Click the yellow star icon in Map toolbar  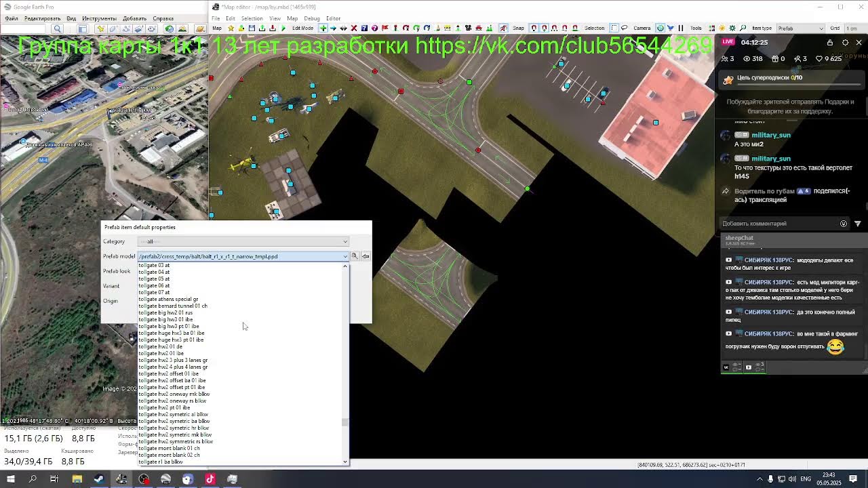[231, 28]
